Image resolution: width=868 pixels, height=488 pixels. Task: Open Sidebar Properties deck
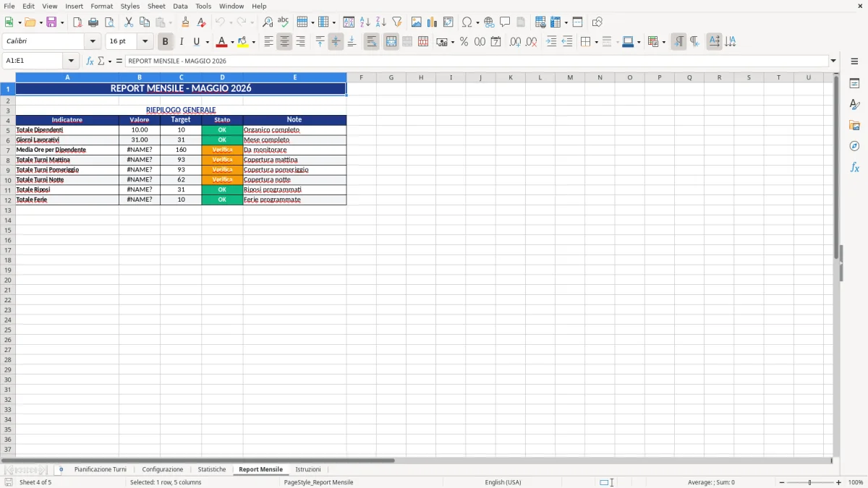tap(854, 84)
